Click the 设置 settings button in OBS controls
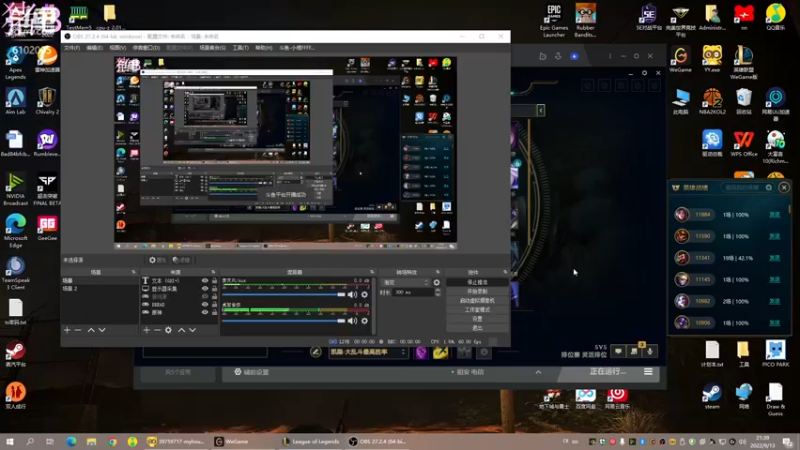 click(x=477, y=319)
